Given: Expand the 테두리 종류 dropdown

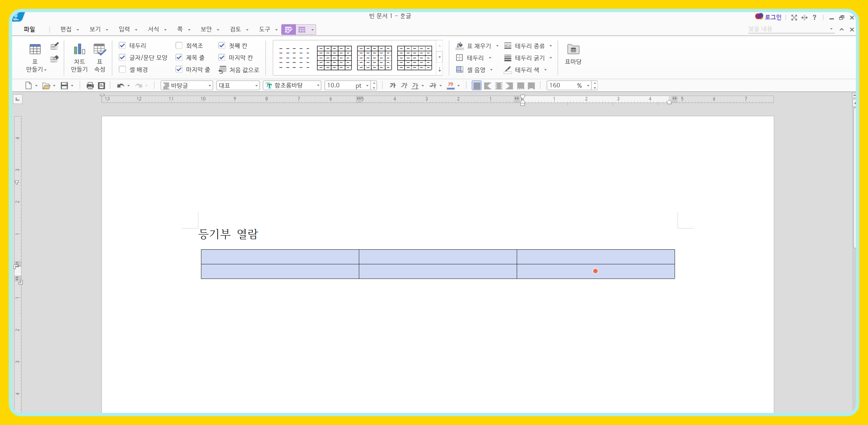Looking at the screenshot, I should coord(551,46).
